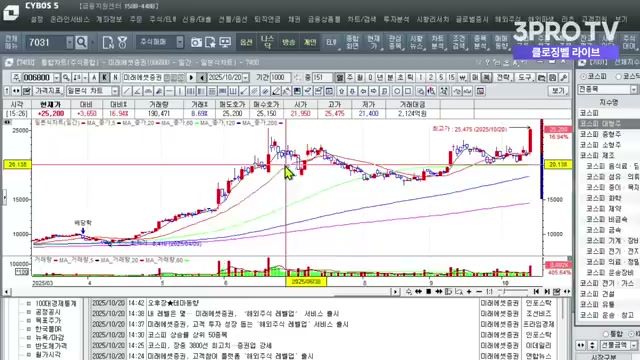Toggle the 년 yearly period button
The width and height of the screenshot is (640, 360).
380,77
